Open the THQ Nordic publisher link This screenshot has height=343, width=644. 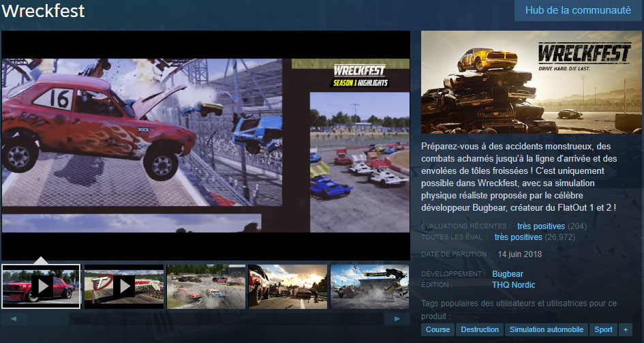pos(513,285)
